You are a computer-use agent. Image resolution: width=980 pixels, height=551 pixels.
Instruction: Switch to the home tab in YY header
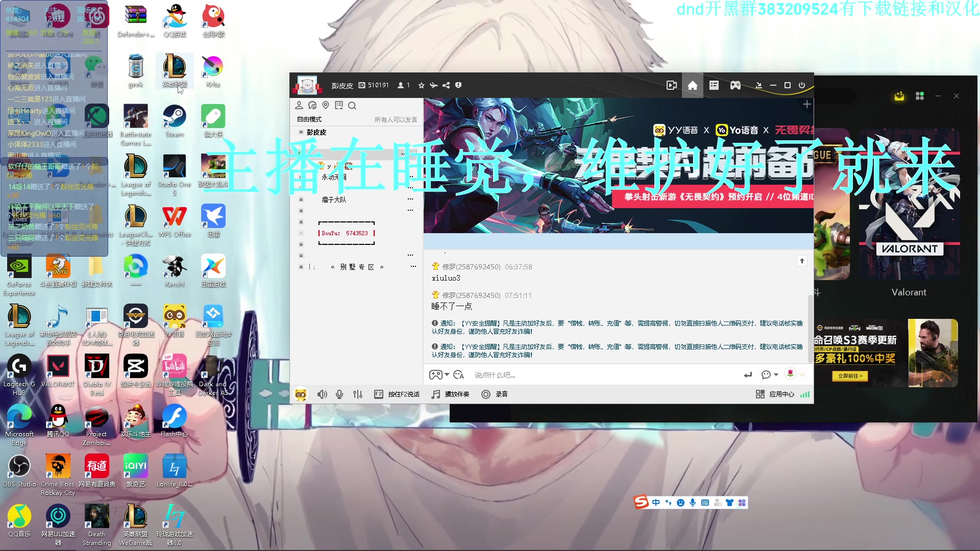pos(693,85)
